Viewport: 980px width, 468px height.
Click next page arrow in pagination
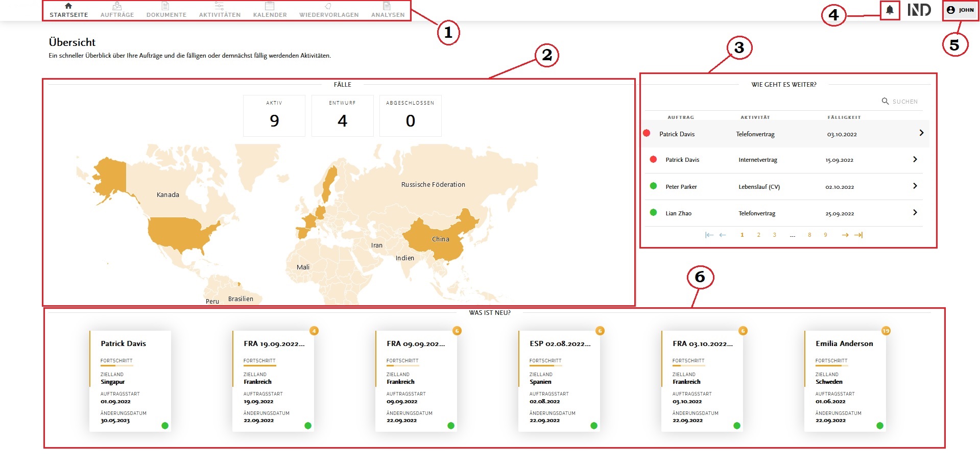pos(845,235)
